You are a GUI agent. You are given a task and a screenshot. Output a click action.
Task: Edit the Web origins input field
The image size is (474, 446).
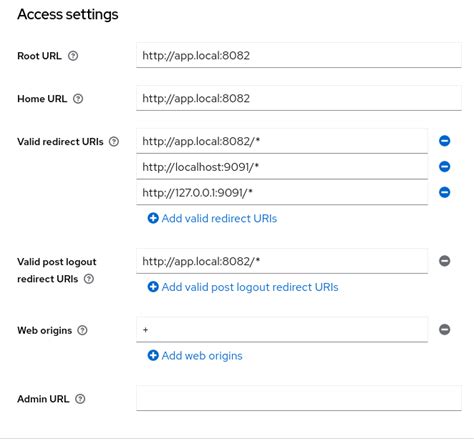[x=282, y=330]
